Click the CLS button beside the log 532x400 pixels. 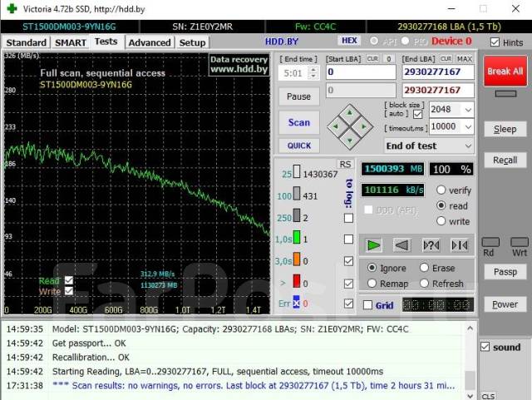(488, 396)
